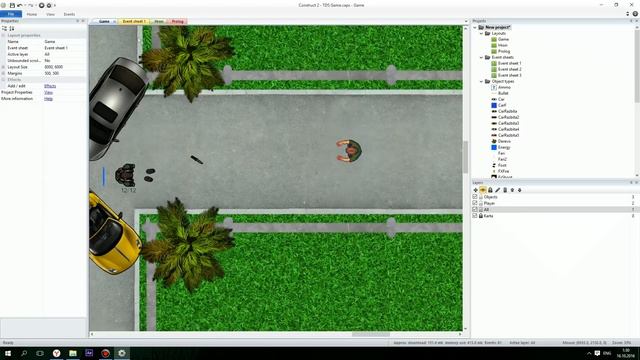
Task: Toggle visibility checkbox of Karta layer
Action: (x=475, y=216)
